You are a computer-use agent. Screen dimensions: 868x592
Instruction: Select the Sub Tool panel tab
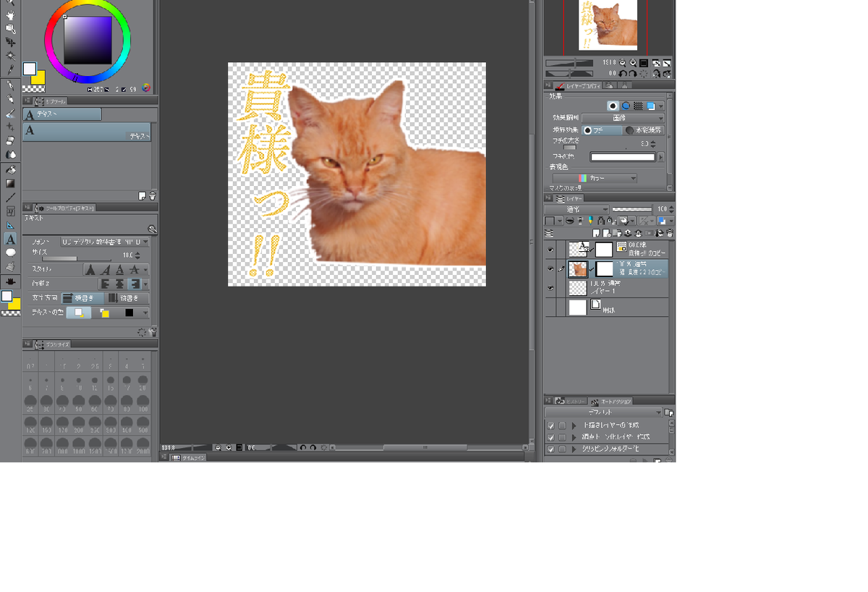coord(49,101)
